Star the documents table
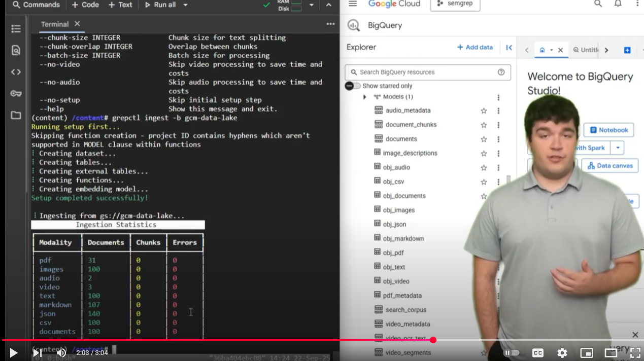The width and height of the screenshot is (644, 361). [484, 139]
